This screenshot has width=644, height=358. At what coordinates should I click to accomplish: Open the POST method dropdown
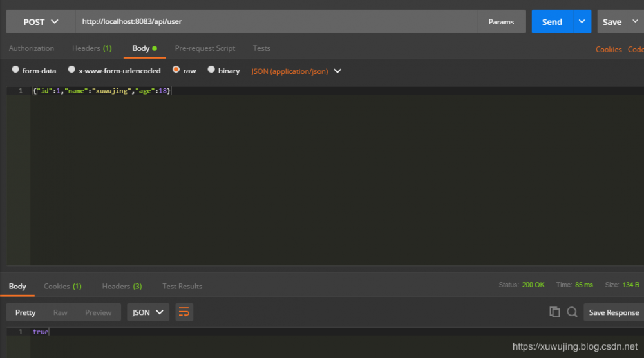(x=41, y=22)
